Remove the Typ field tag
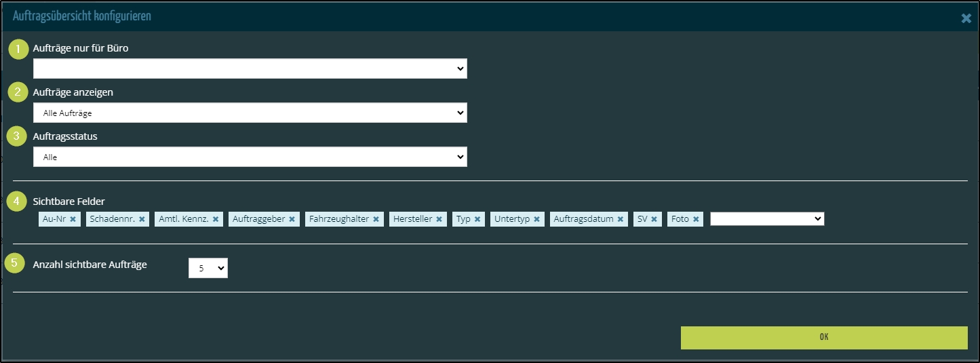The height and width of the screenshot is (363, 980). pyautogui.click(x=477, y=219)
